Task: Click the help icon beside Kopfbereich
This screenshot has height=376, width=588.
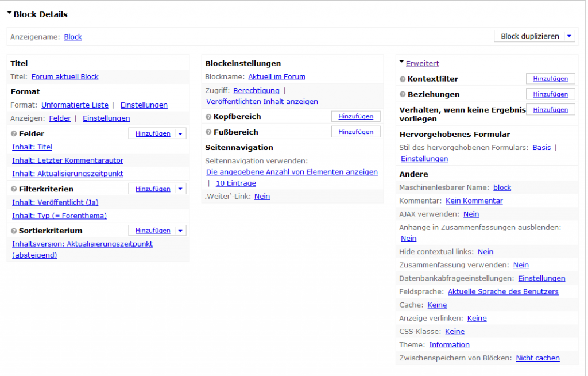Action: pyautogui.click(x=208, y=117)
